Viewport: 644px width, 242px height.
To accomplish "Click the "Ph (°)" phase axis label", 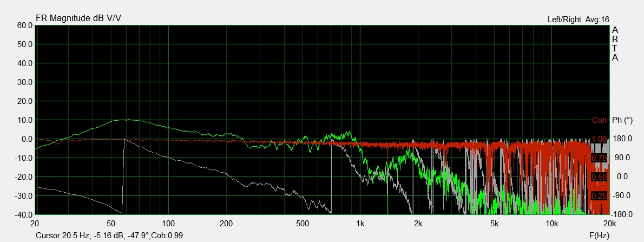I will coord(622,120).
